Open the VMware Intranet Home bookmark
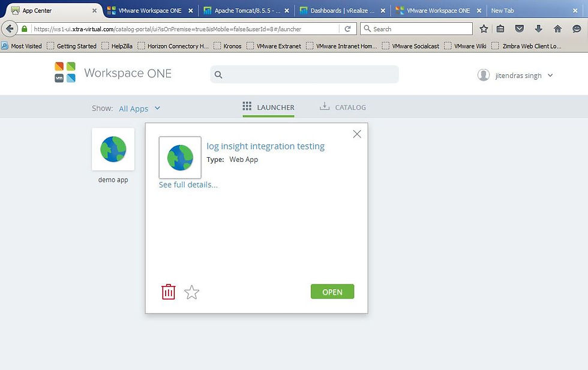Image resolution: width=588 pixels, height=370 pixels. [x=341, y=46]
